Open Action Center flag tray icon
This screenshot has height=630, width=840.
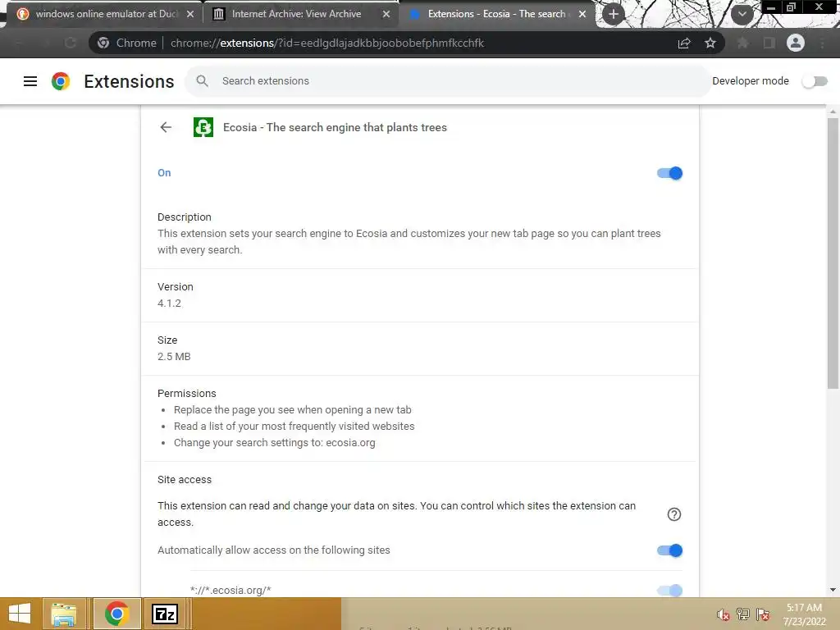(x=763, y=614)
